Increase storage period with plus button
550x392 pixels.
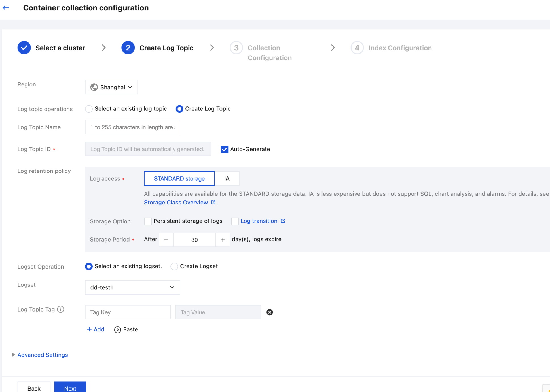(223, 240)
